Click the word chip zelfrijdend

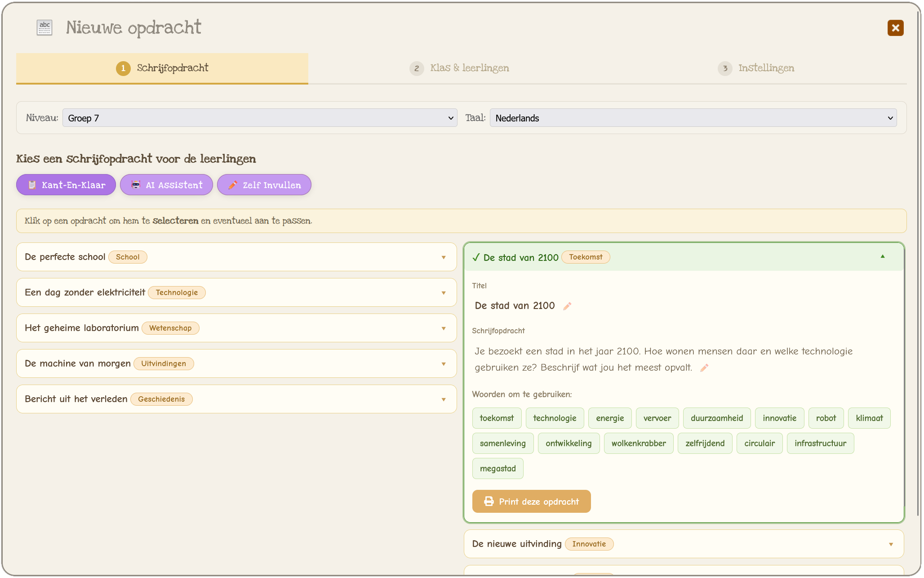[x=705, y=444]
